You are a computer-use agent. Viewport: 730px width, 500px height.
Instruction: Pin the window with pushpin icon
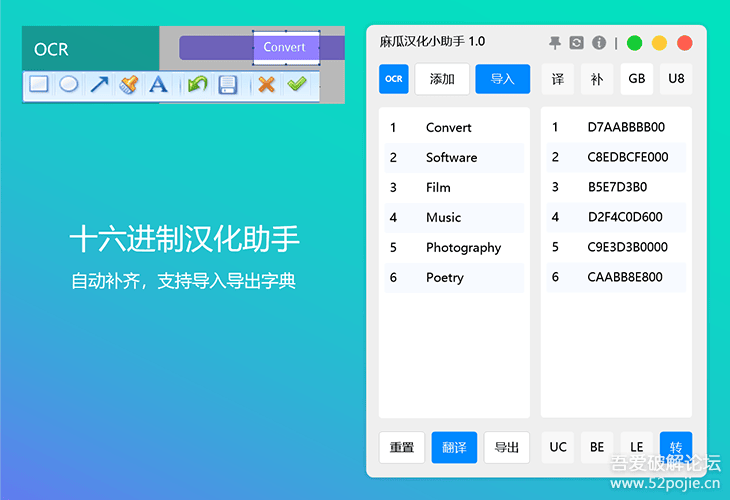(555, 43)
